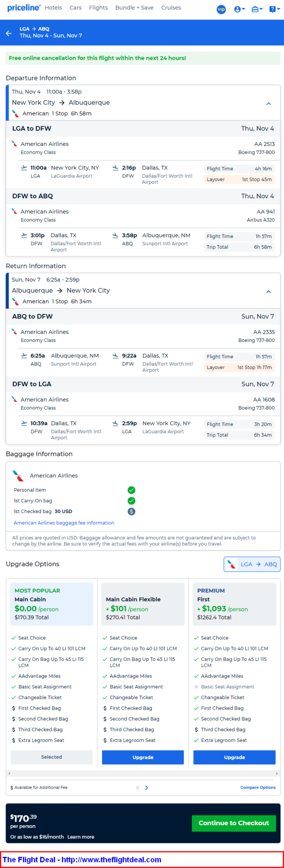Open the user account menu icon

(x=239, y=9)
